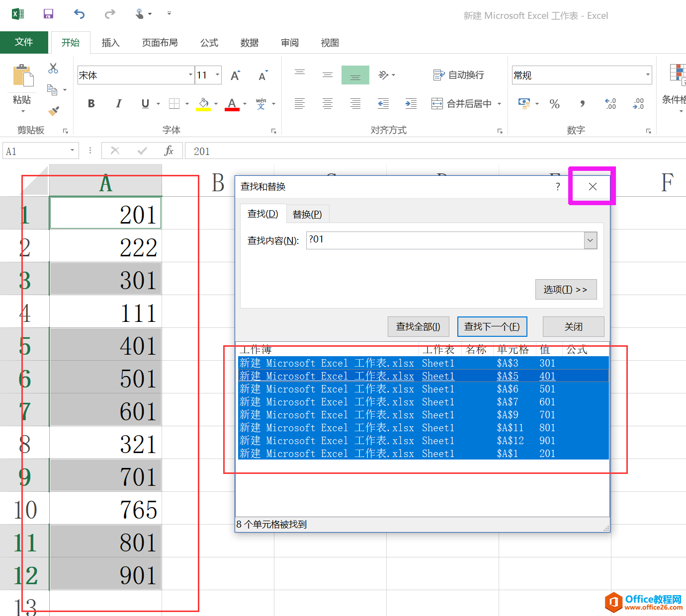The width and height of the screenshot is (686, 616).
Task: Apply bold formatting
Action: click(x=91, y=104)
